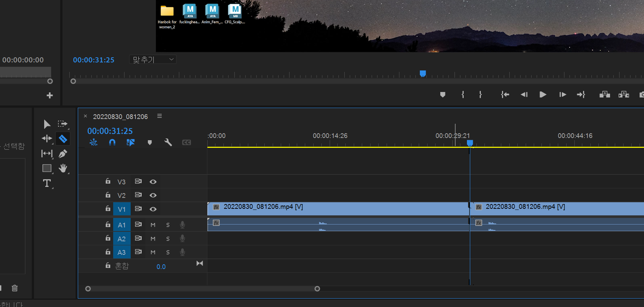Go to Out point
644x307 pixels.
[x=581, y=95]
